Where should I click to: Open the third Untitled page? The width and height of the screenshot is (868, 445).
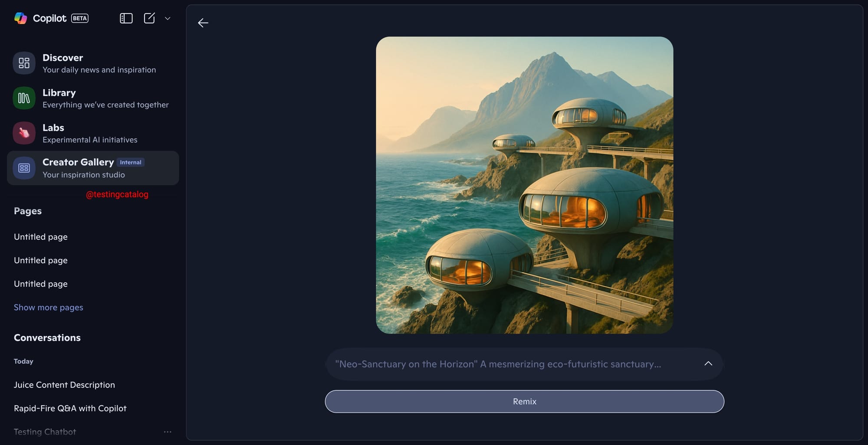40,284
